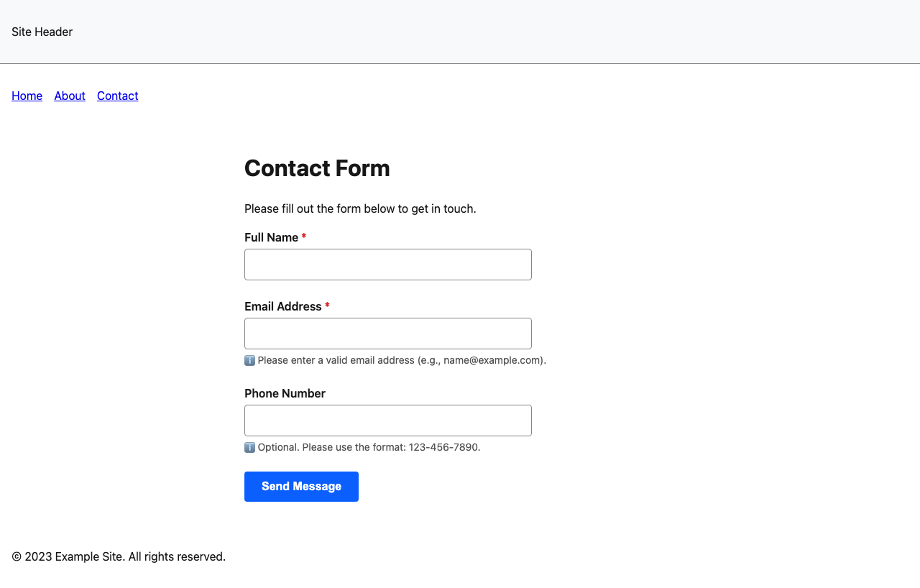The width and height of the screenshot is (920, 588).
Task: Click the copyright footer text
Action: tap(117, 556)
